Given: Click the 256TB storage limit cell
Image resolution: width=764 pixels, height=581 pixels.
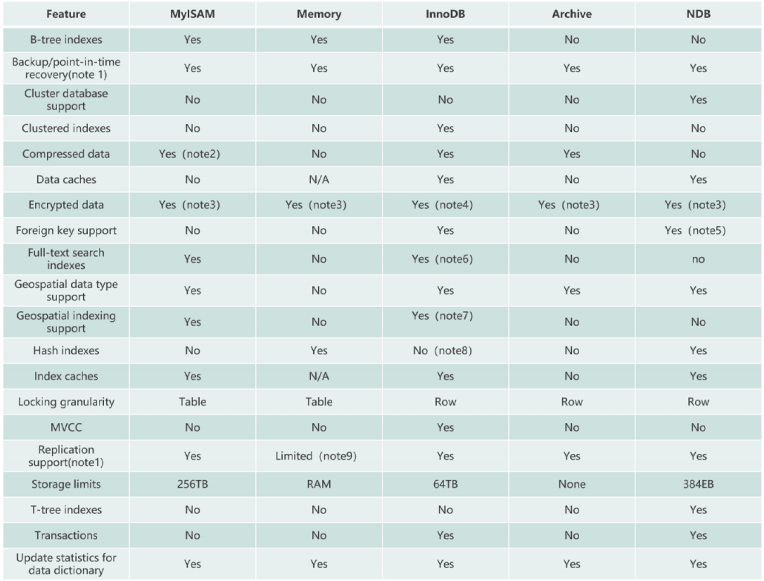Looking at the screenshot, I should (192, 484).
